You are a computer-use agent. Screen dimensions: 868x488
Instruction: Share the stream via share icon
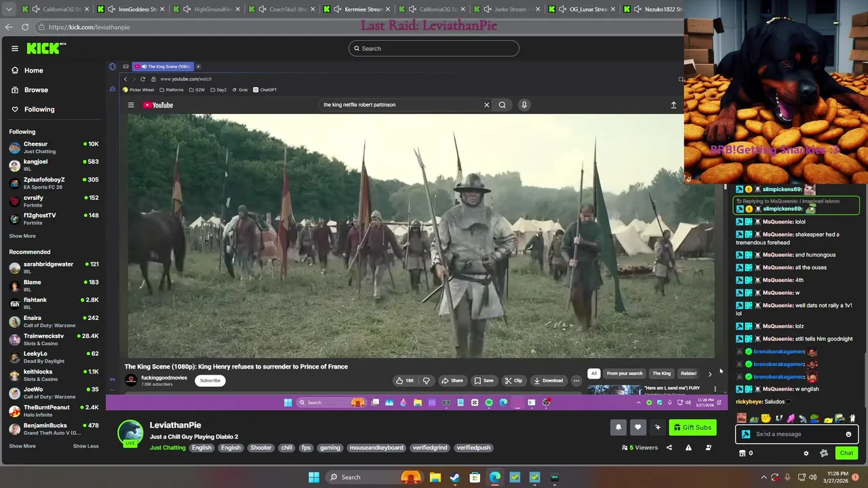(x=669, y=447)
